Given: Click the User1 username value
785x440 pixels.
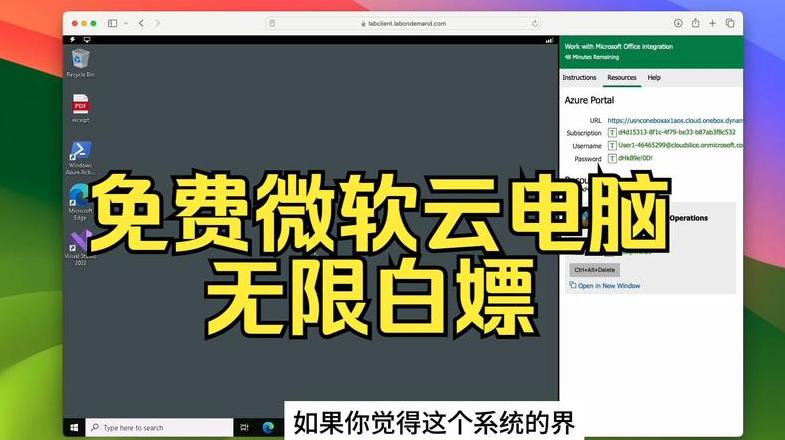Looking at the screenshot, I should [x=680, y=145].
